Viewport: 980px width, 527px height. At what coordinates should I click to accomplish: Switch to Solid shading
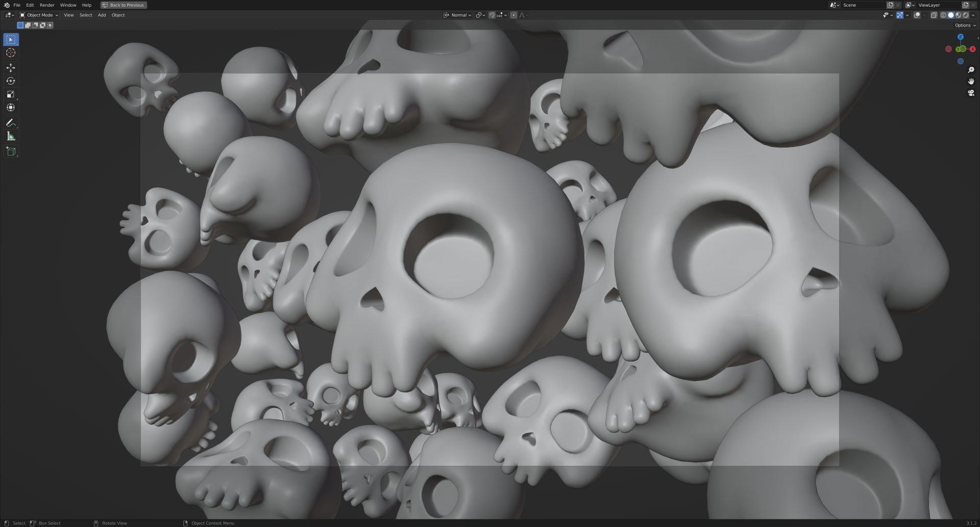point(951,15)
